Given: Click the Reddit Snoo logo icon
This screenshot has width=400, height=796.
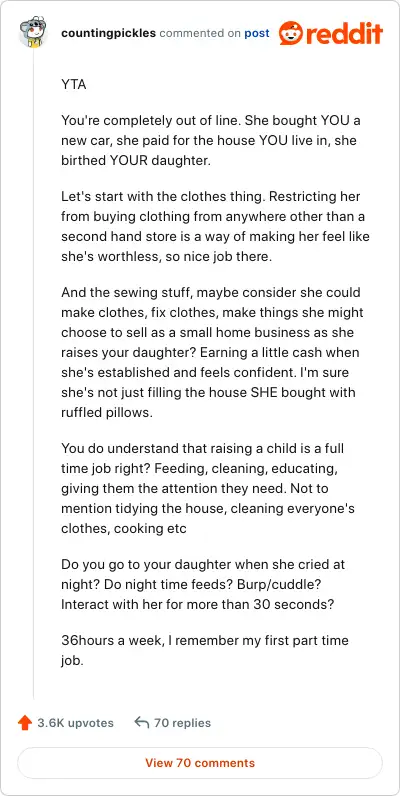Looking at the screenshot, I should click(x=290, y=33).
